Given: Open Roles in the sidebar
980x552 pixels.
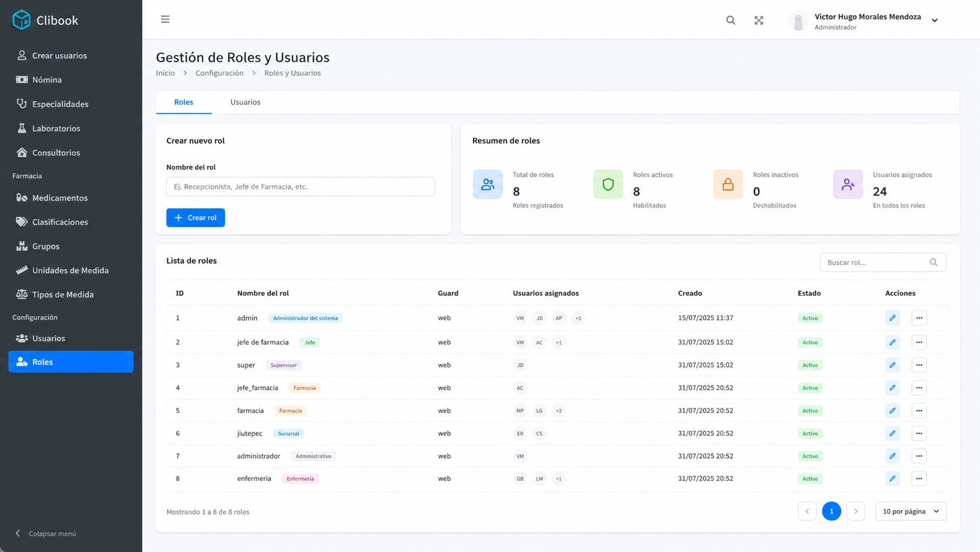Looking at the screenshot, I should [71, 362].
